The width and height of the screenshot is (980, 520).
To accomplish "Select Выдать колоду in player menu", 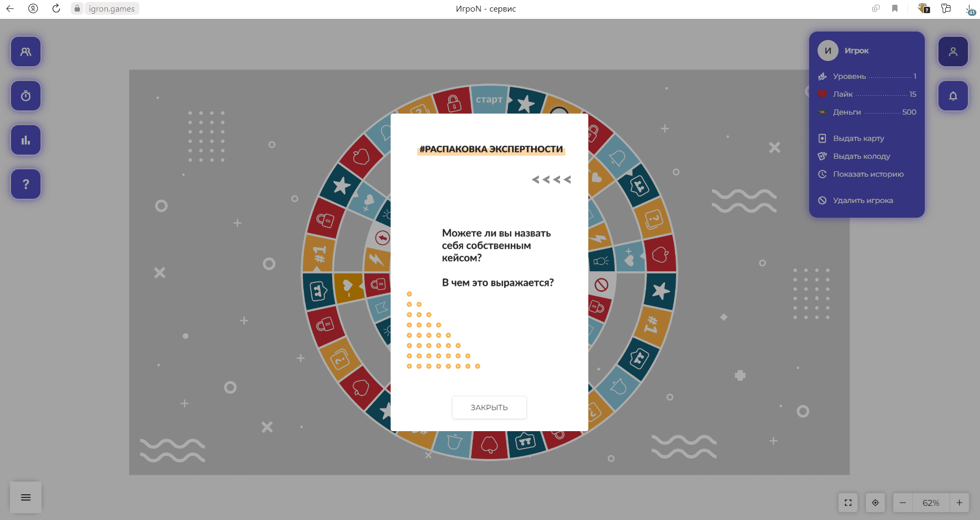I will pyautogui.click(x=861, y=156).
